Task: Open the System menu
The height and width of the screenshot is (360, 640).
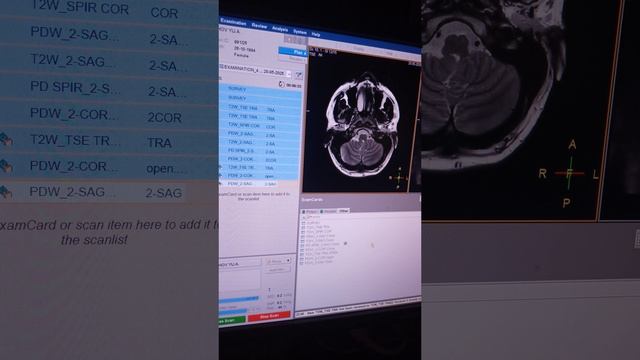Action: click(x=300, y=32)
